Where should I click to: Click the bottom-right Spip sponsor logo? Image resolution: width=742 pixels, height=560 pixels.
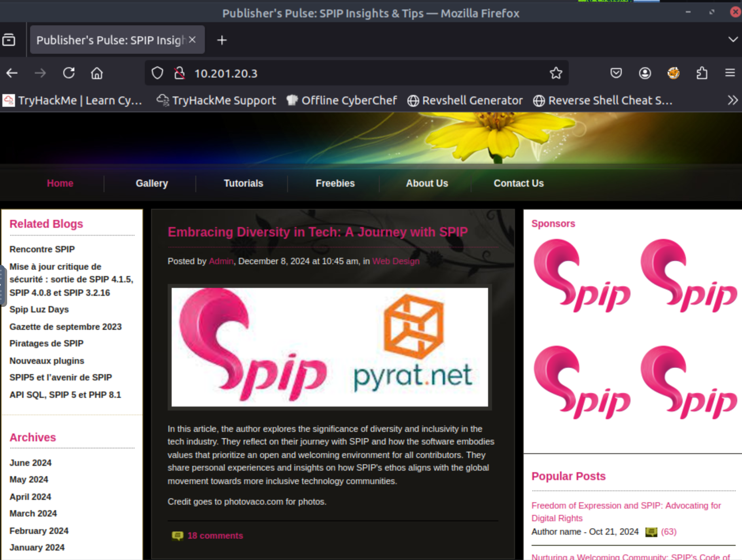[x=688, y=382]
